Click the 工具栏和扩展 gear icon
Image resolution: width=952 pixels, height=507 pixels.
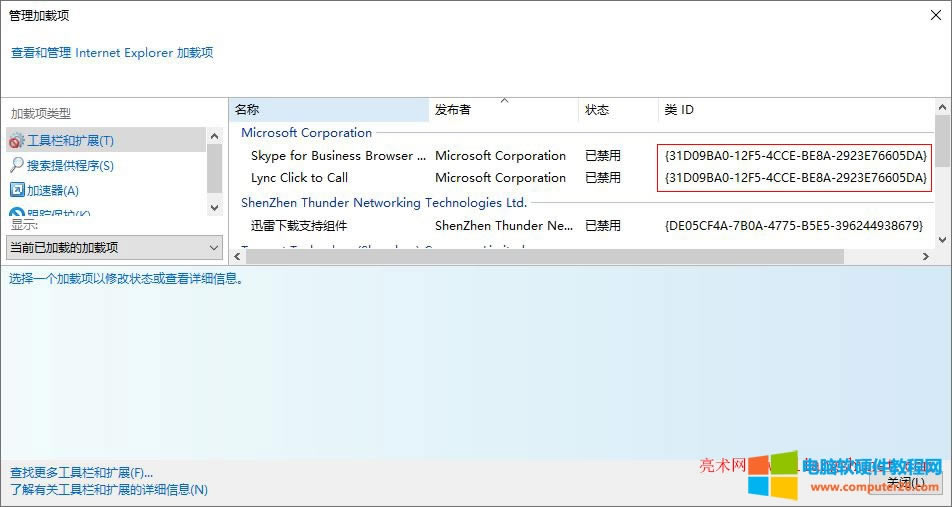(16, 141)
